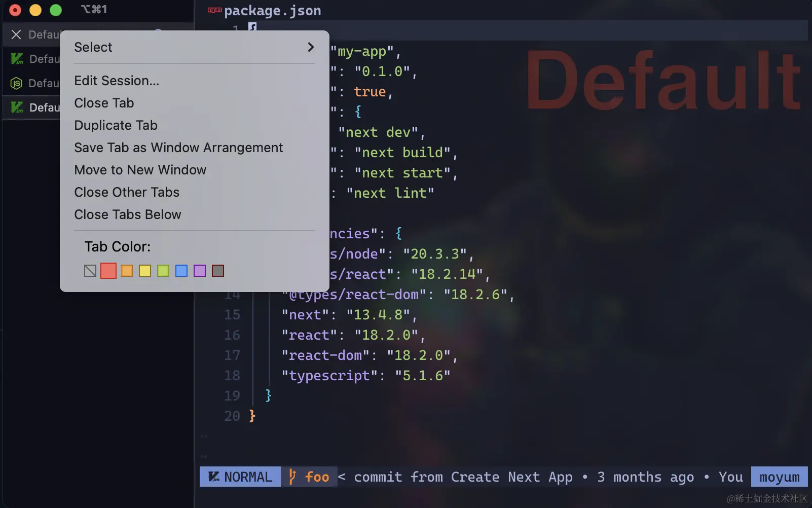
Task: Click the Node.js icon on the Default tab
Action: tap(16, 83)
